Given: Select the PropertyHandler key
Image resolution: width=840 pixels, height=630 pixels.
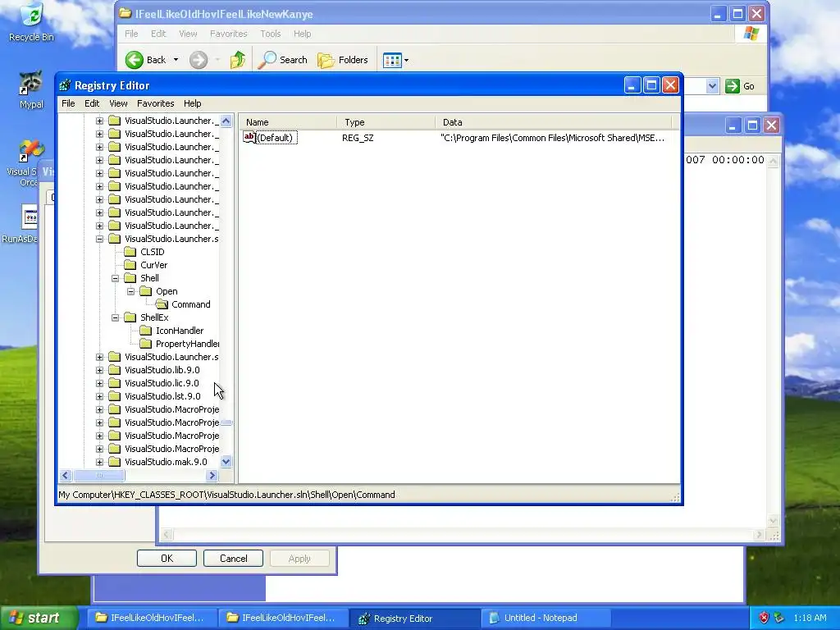Looking at the screenshot, I should pos(188,344).
